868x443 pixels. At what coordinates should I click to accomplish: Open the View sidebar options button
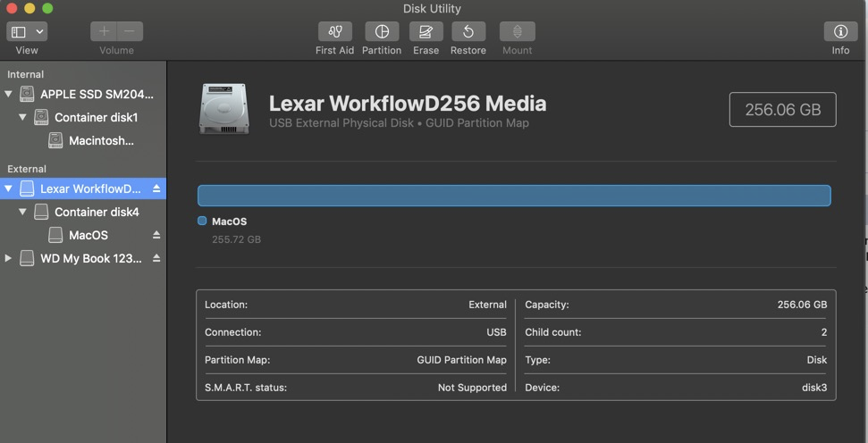(27, 31)
